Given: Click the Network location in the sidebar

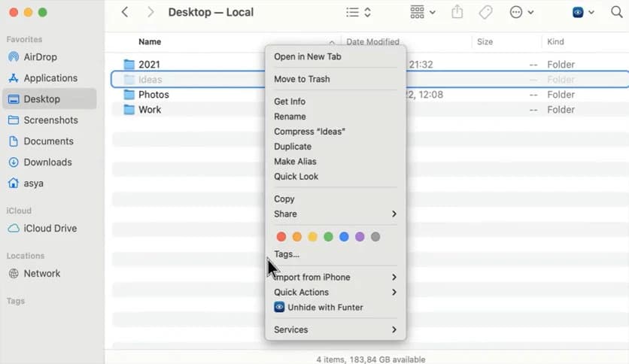Looking at the screenshot, I should 41,274.
